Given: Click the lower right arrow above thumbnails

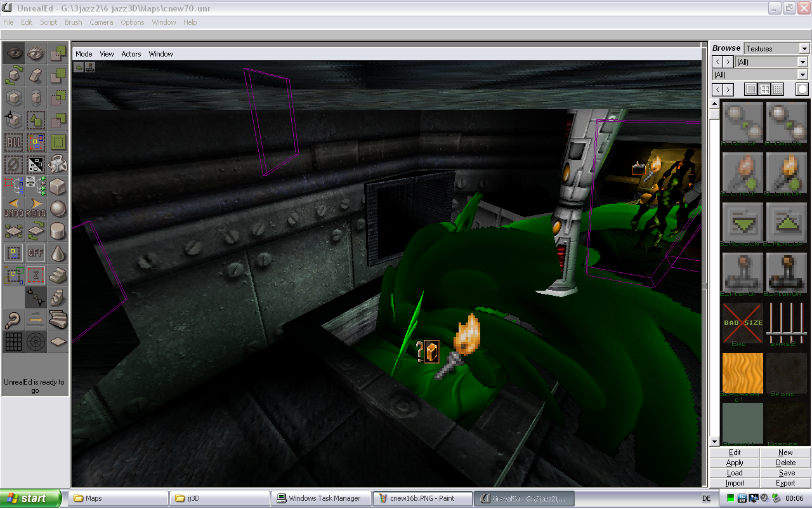Looking at the screenshot, I should click(728, 89).
